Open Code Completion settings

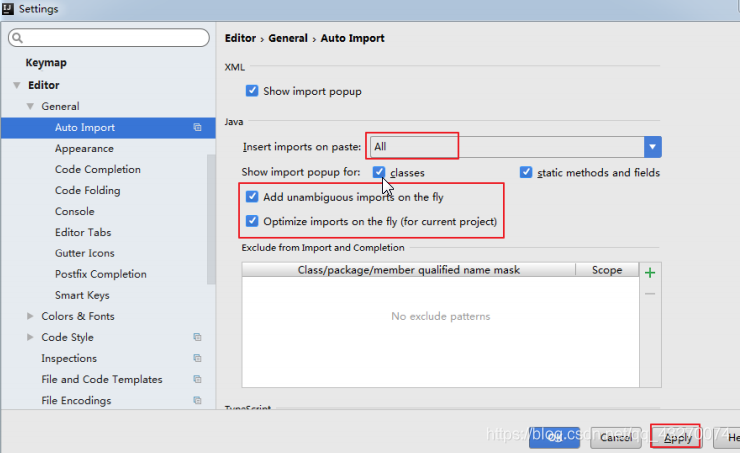tap(98, 169)
